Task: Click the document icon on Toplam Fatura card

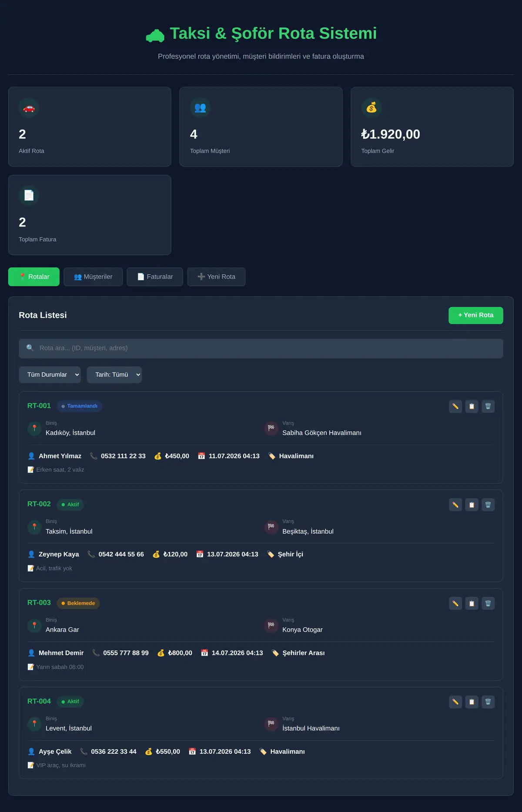Action: [x=29, y=196]
